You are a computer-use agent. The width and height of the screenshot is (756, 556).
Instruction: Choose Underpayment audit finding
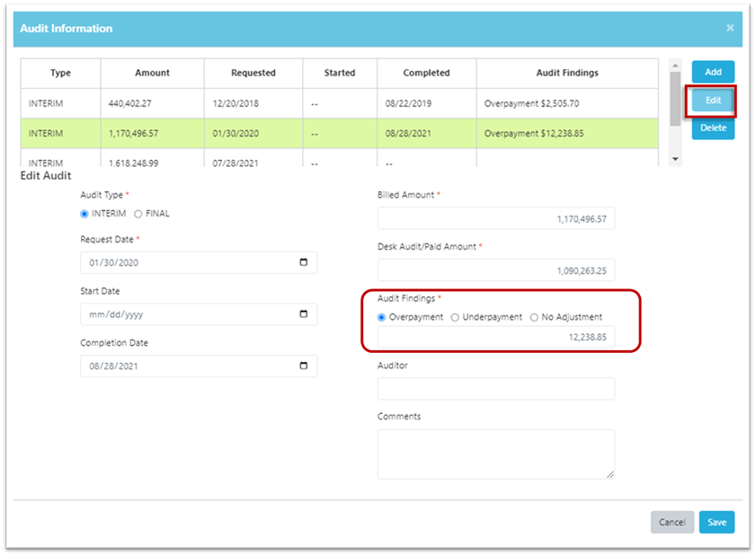[455, 317]
